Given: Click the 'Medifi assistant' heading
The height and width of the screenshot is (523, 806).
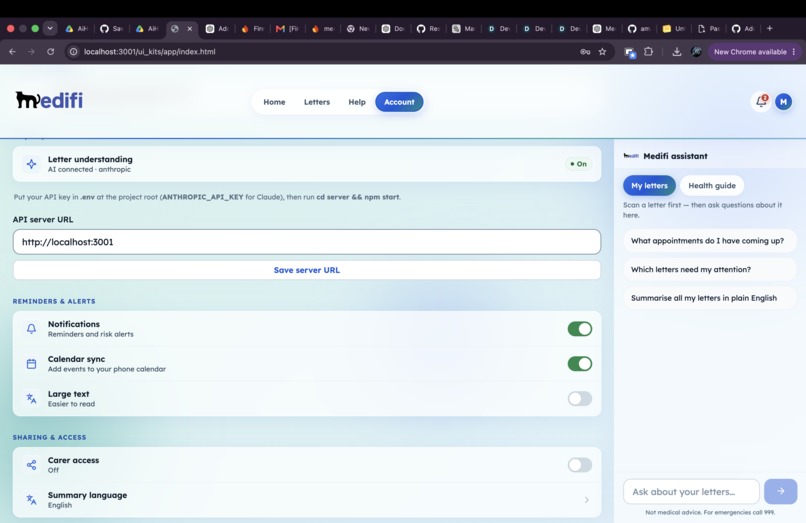Looking at the screenshot, I should pos(675,156).
